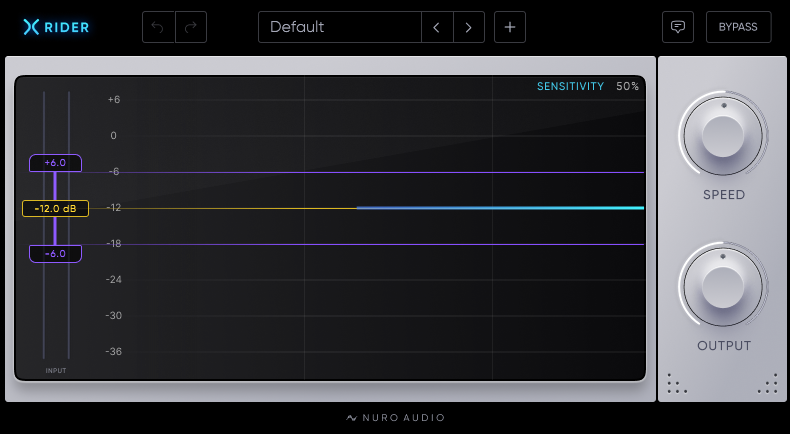The height and width of the screenshot is (434, 790).
Task: Select the +6.0 upper range handle
Action: tap(55, 163)
